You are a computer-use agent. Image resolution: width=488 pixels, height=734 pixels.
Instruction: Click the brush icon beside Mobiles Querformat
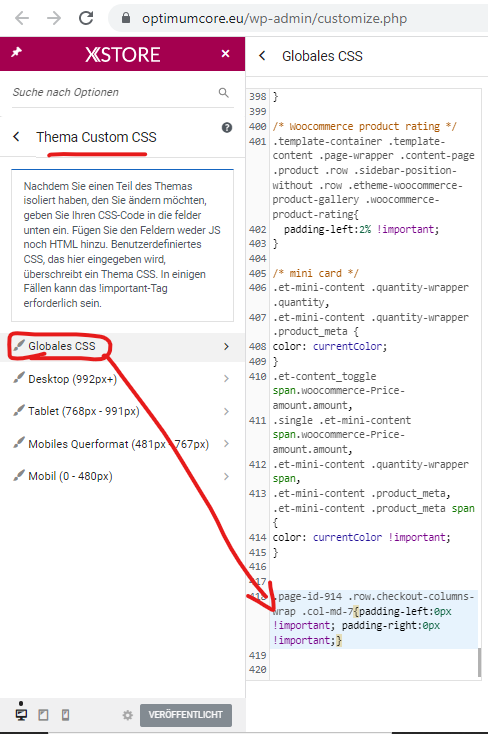pyautogui.click(x=19, y=443)
